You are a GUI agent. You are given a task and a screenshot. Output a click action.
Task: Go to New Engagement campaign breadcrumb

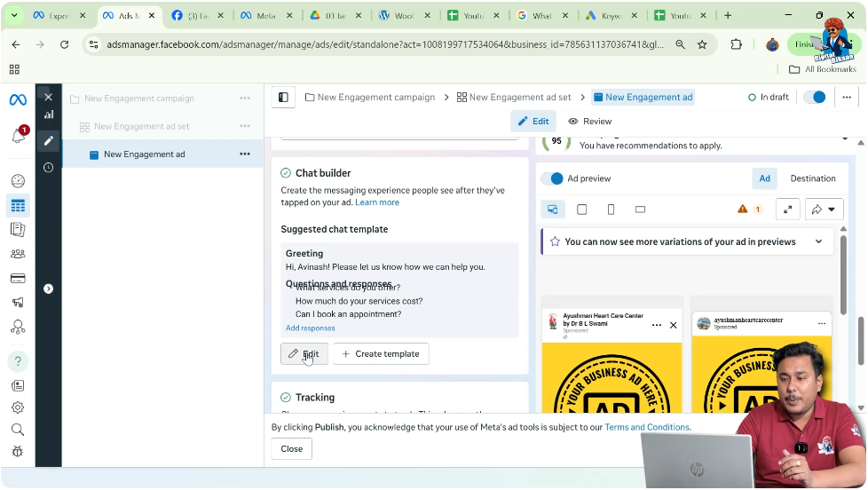(x=370, y=98)
